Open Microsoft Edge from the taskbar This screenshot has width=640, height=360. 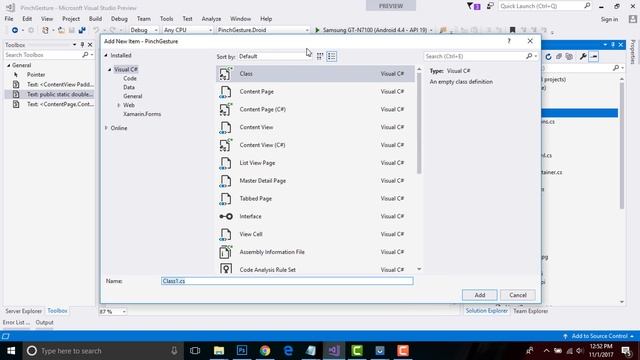pyautogui.click(x=288, y=351)
